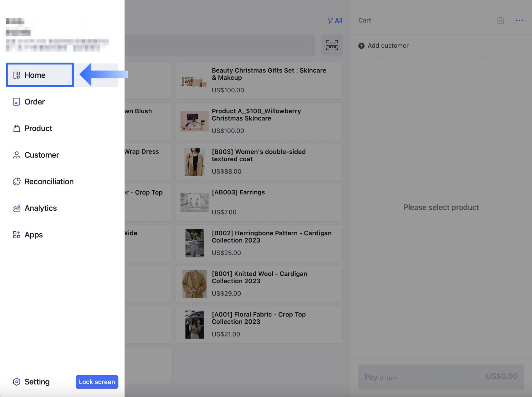Screen dimensions: 532x397
Task: Click the Apps grid icon
Action: click(x=17, y=235)
